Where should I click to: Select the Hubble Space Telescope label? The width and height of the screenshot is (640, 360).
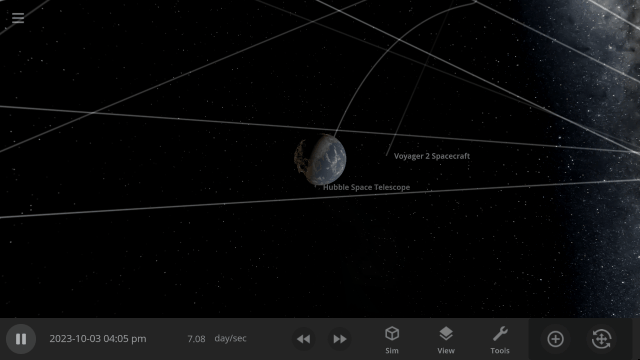(367, 187)
